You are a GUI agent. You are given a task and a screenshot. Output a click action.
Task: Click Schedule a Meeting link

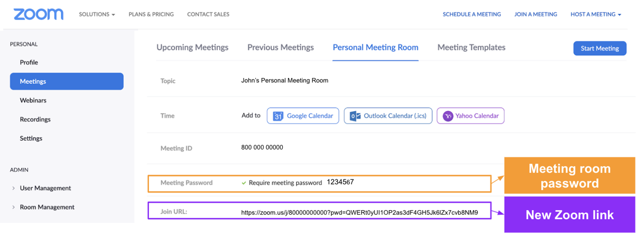pyautogui.click(x=472, y=14)
